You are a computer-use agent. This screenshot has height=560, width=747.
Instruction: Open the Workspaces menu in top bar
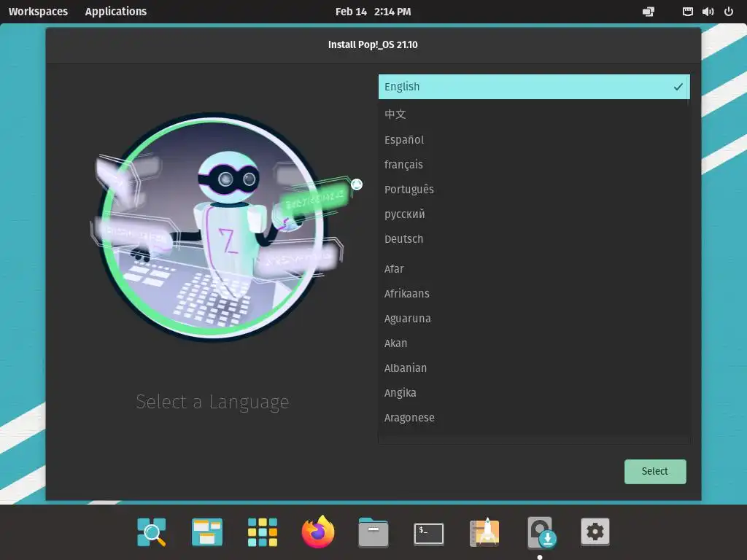(x=38, y=12)
